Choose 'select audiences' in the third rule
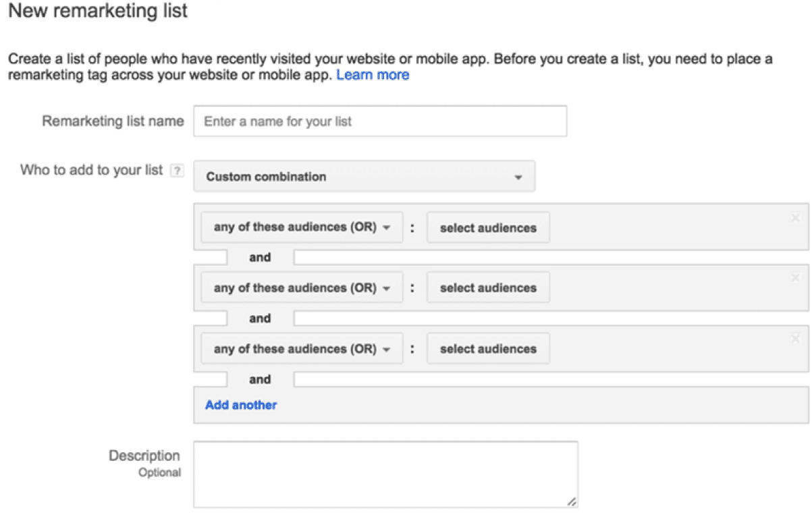This screenshot has width=812, height=523. point(488,350)
